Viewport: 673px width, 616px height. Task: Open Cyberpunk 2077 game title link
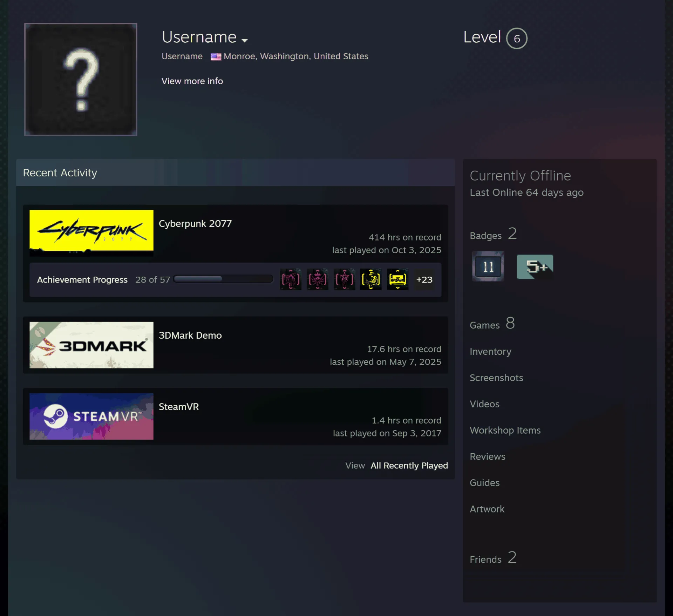point(195,223)
